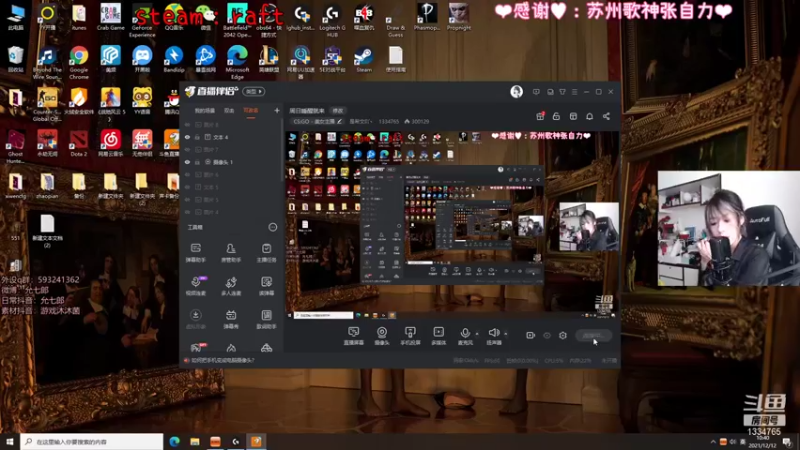Image resolution: width=800 pixels, height=450 pixels.
Task: Open the 房管助手 tool
Action: 231,253
